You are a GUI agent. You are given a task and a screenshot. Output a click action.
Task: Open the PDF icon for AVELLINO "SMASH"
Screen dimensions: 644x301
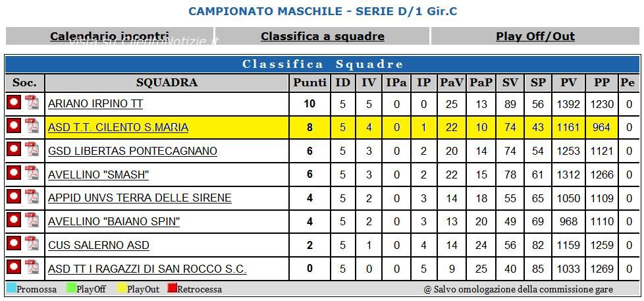[32, 173]
